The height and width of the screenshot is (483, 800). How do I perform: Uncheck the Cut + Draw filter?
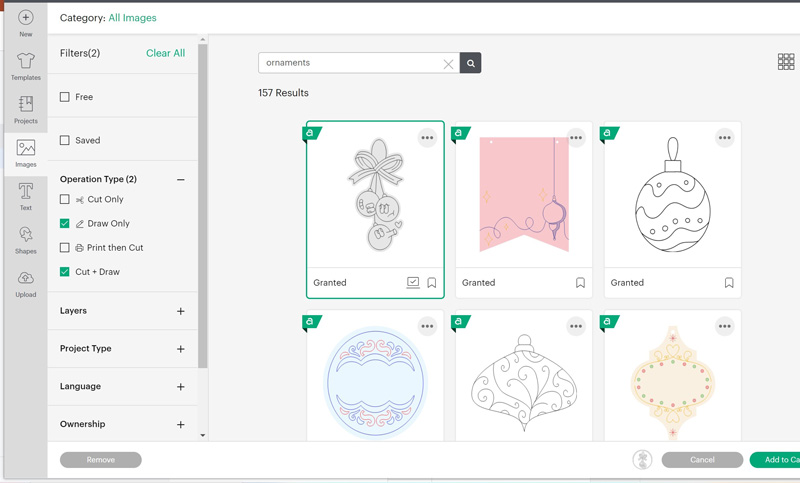click(x=64, y=272)
